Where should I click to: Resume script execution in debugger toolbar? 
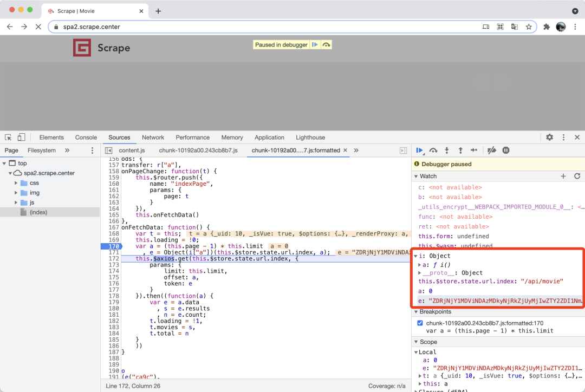click(419, 151)
